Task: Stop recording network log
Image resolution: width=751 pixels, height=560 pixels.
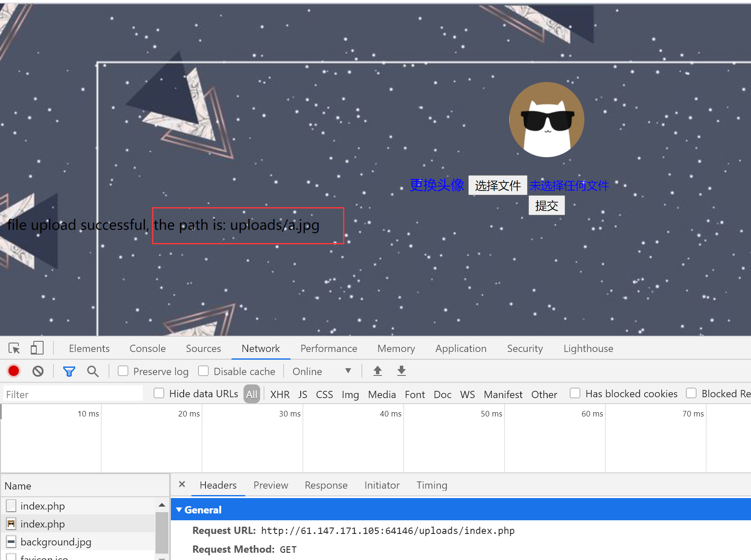Action: (14, 371)
